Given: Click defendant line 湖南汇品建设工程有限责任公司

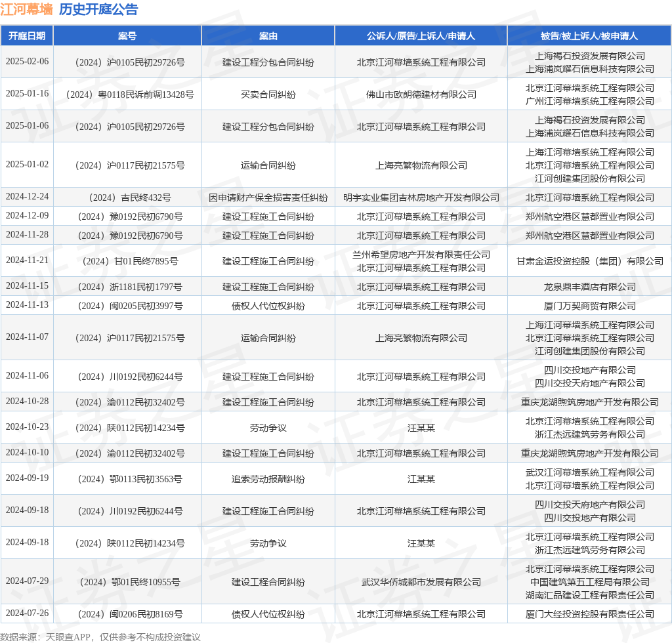Looking at the screenshot, I should (590, 595).
